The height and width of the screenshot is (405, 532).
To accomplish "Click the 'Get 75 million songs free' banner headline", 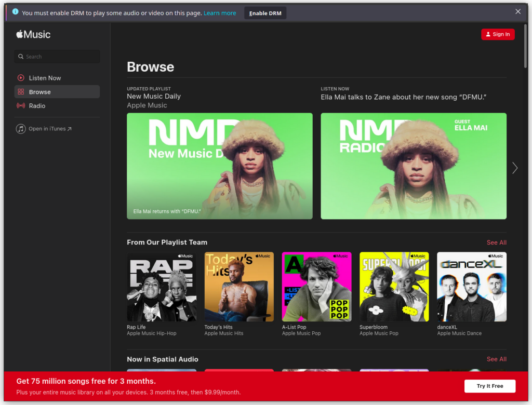I will pos(86,381).
